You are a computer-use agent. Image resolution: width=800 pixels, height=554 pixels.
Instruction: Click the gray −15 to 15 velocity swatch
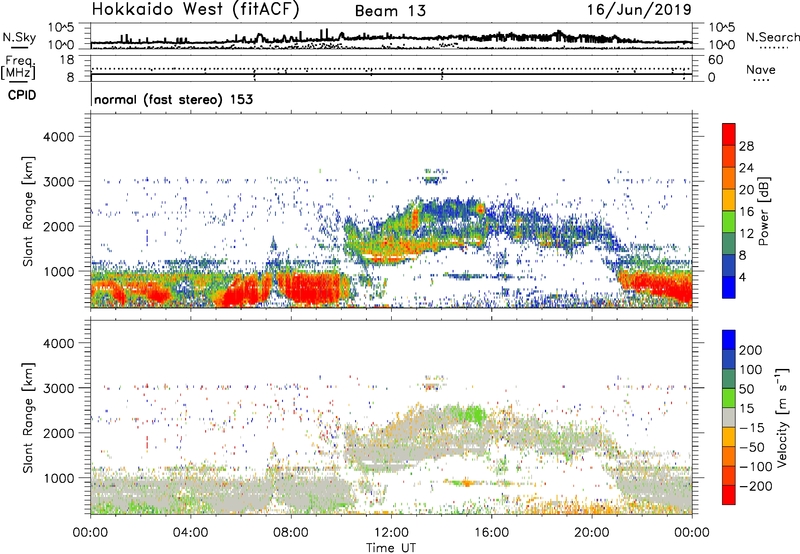point(729,418)
